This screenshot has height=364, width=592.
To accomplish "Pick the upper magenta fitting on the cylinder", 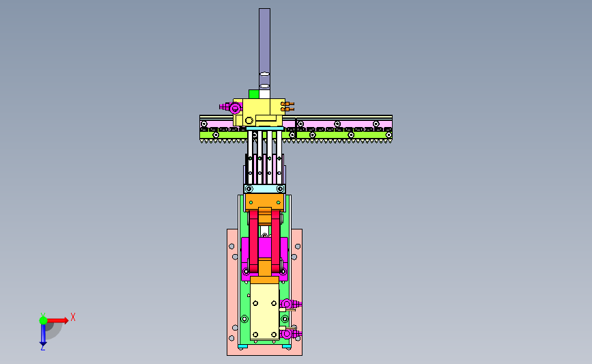I will point(290,304).
